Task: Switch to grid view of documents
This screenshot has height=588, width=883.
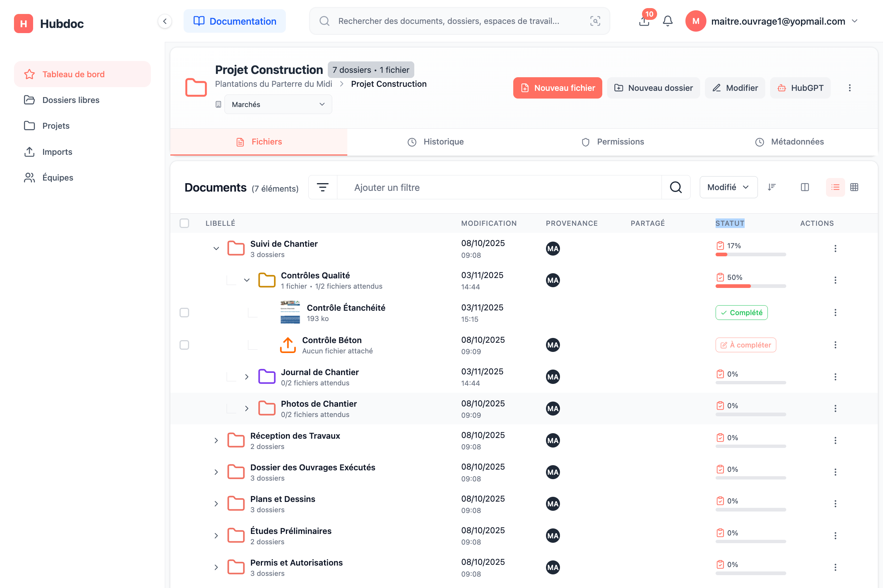Action: (855, 187)
